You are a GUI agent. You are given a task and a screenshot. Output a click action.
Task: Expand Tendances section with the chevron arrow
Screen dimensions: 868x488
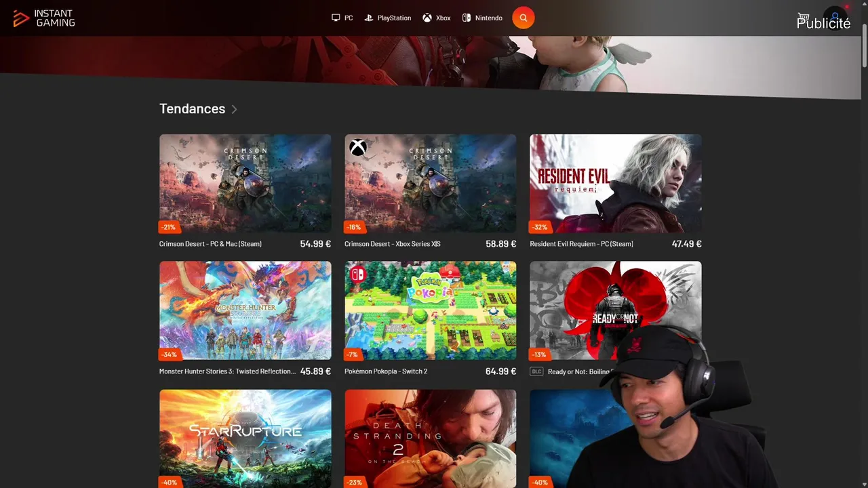tap(235, 109)
